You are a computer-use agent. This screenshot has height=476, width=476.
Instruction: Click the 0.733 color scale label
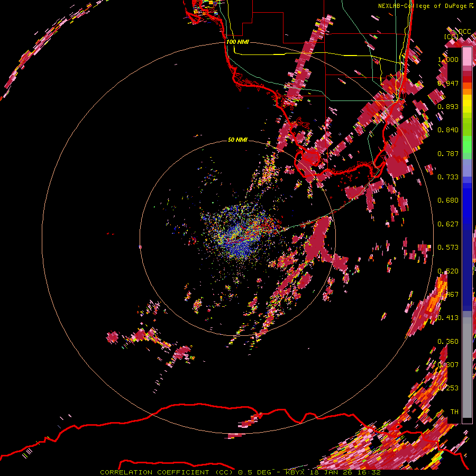448,177
